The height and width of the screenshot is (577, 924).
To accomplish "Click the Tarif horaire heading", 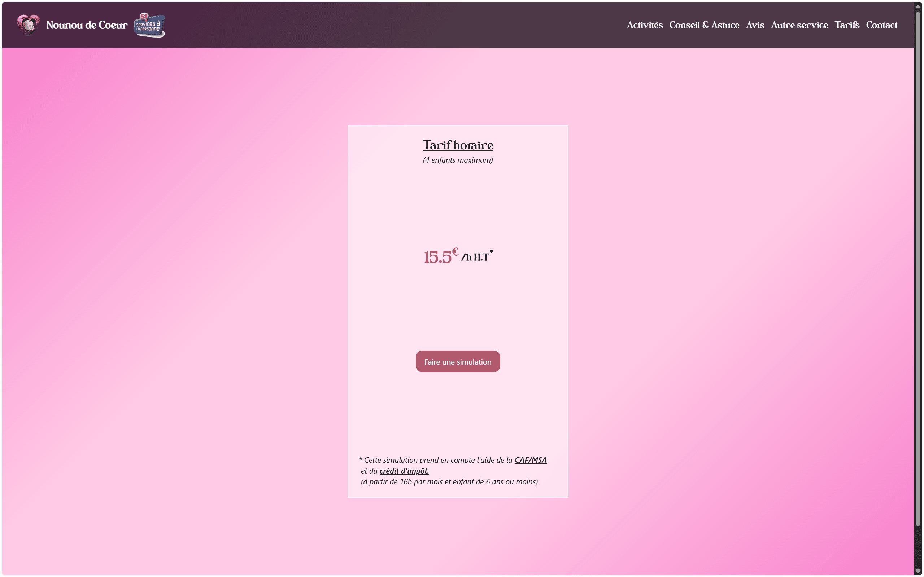I will [x=457, y=145].
